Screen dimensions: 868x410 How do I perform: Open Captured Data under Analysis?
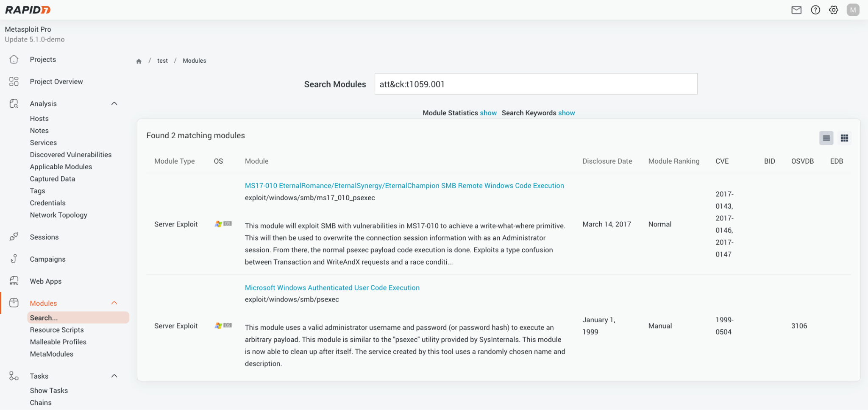(53, 179)
